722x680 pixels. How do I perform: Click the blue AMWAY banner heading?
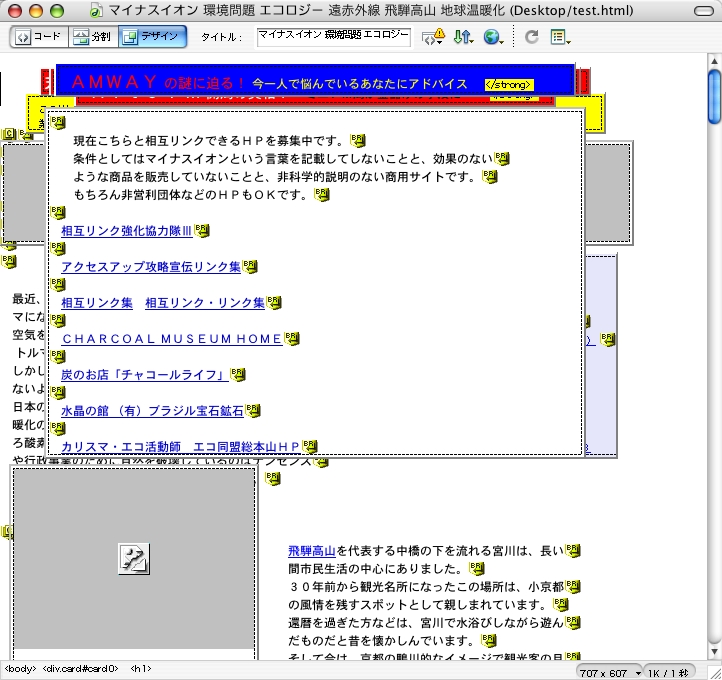click(315, 80)
